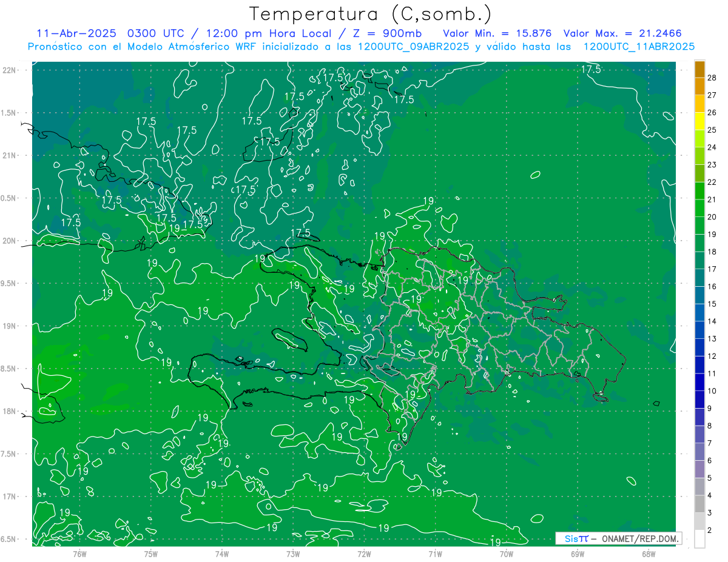Pick the yellow swatch between 25 and 26
The image size is (728, 562).
(699, 121)
